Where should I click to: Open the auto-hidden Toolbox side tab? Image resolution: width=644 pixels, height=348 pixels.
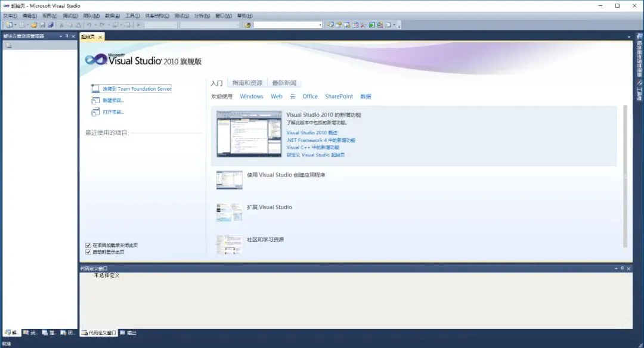(x=639, y=91)
